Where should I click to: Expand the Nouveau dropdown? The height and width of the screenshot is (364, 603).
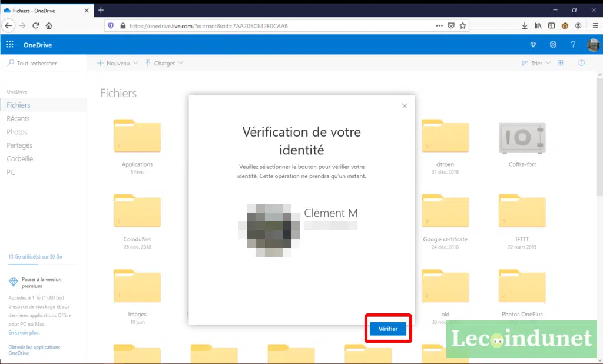[x=117, y=63]
